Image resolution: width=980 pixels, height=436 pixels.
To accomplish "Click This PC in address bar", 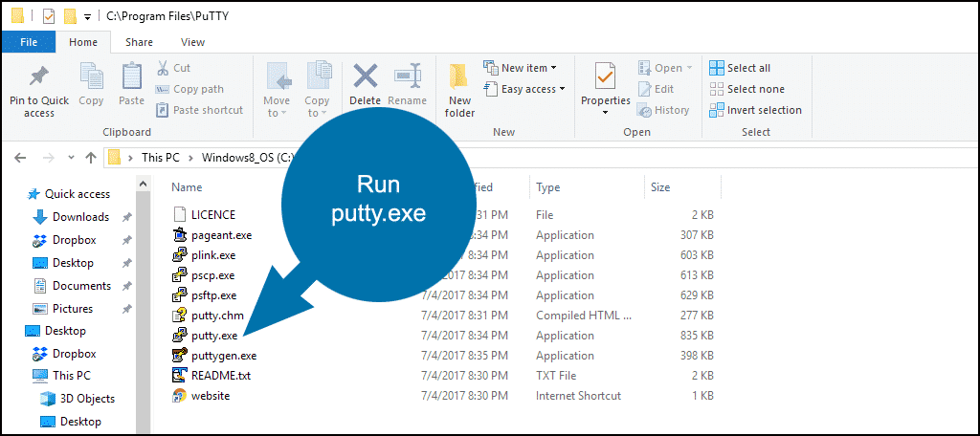I will [x=161, y=158].
